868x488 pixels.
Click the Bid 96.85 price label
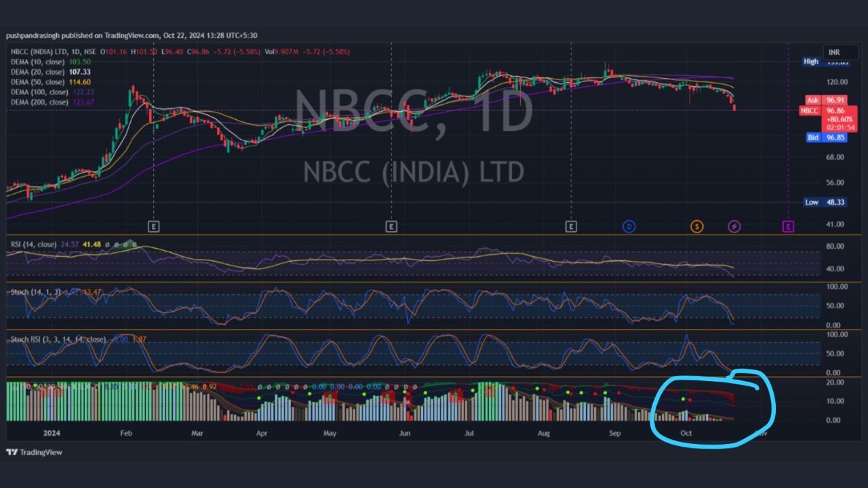tap(825, 138)
